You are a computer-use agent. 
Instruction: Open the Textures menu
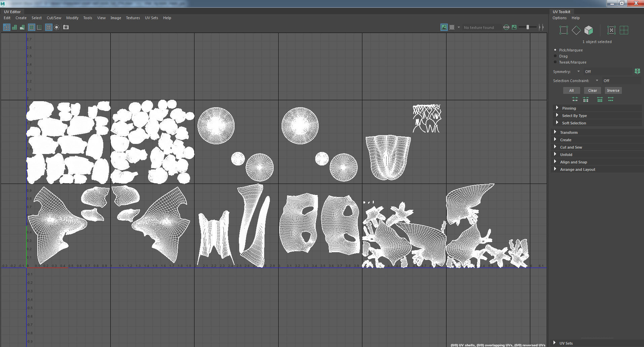click(133, 18)
